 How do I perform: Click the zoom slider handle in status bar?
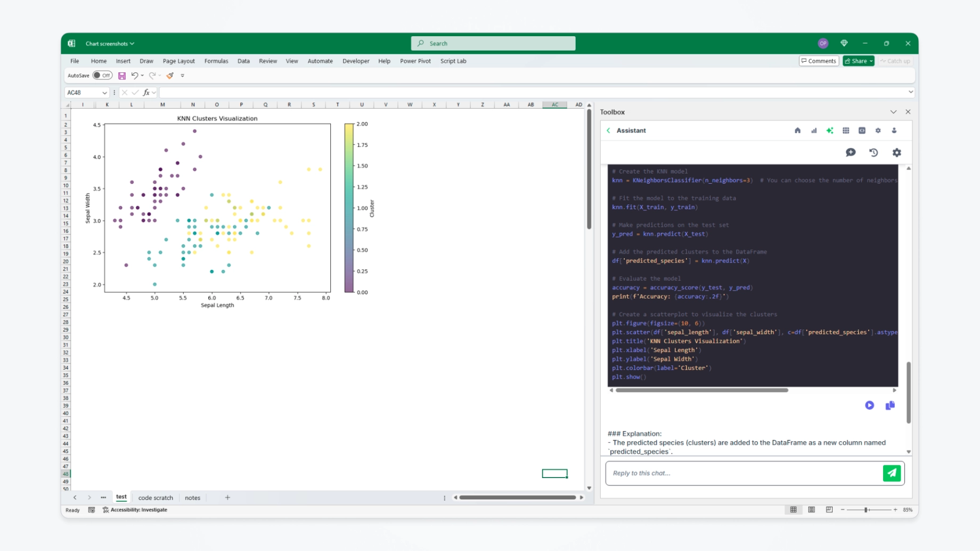pyautogui.click(x=867, y=510)
